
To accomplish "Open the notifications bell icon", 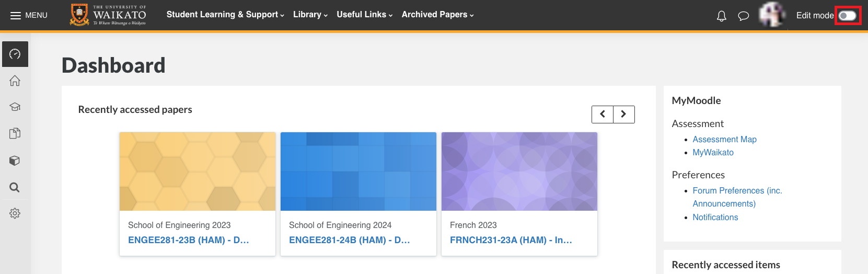I will 722,16.
